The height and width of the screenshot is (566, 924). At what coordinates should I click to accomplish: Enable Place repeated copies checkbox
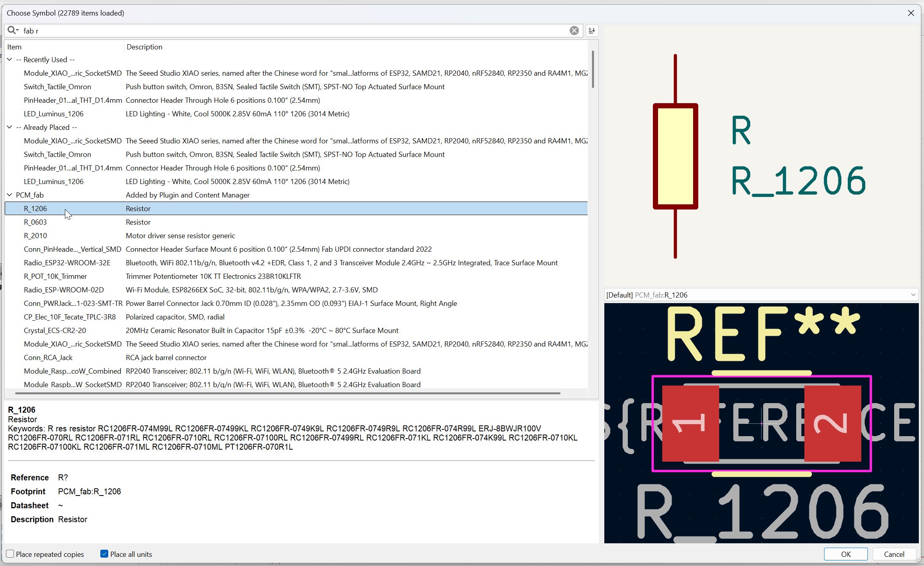click(10, 554)
